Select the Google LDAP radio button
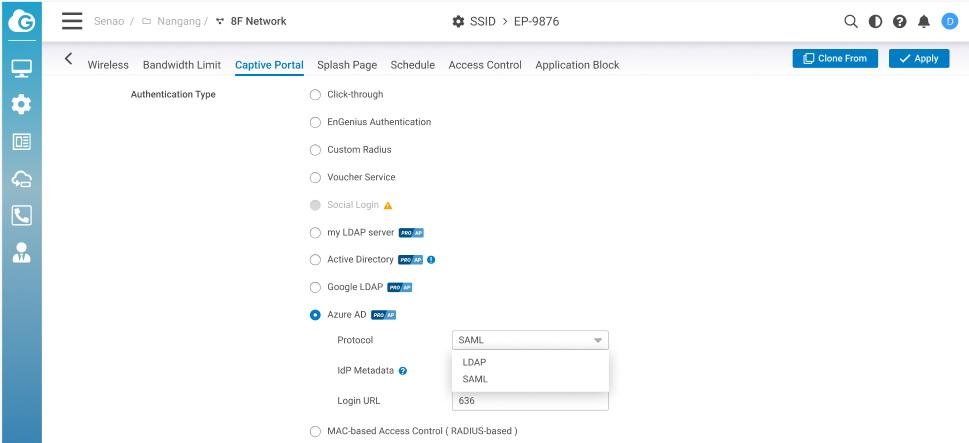 [x=315, y=287]
